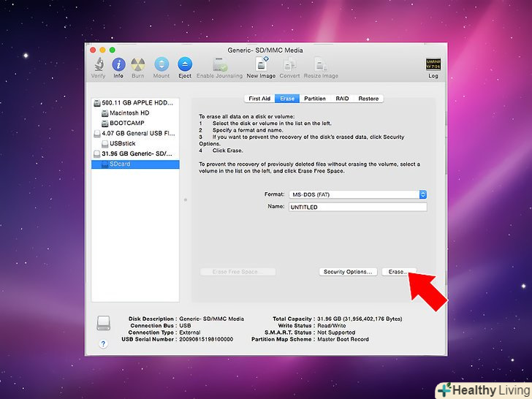This screenshot has height=399, width=532.
Task: Select the 4.07 GB General USB disk
Action: tap(135, 133)
